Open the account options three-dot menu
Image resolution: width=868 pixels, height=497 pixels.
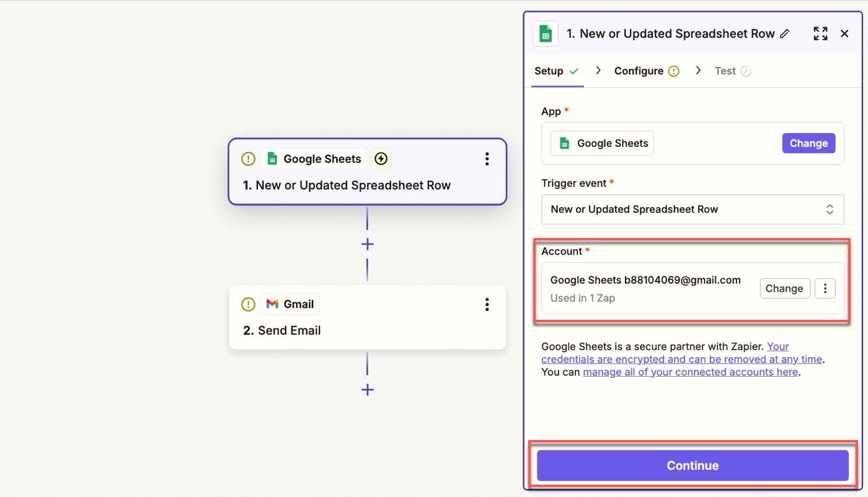pyautogui.click(x=825, y=289)
